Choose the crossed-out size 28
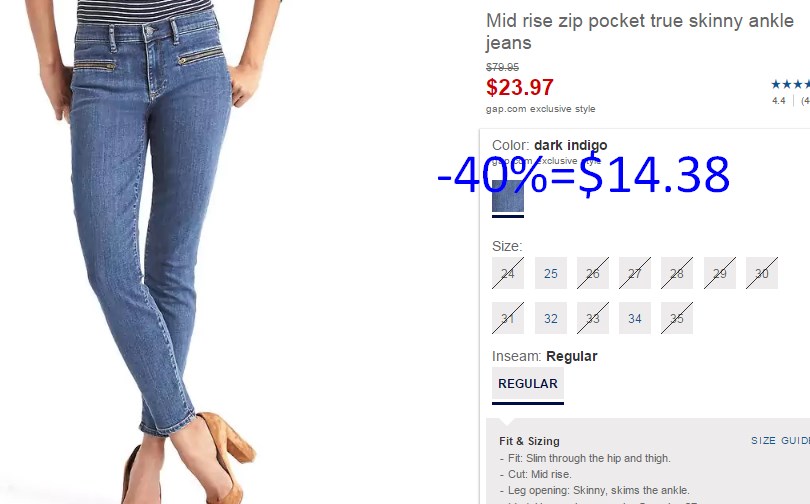The height and width of the screenshot is (504, 810). point(677,273)
